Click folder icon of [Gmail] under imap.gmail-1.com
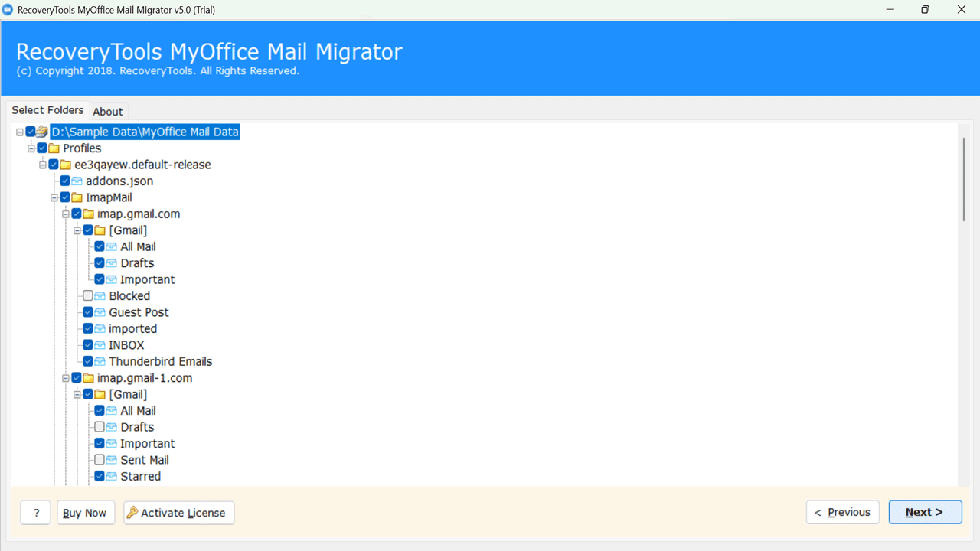Image resolution: width=980 pixels, height=551 pixels. click(100, 394)
